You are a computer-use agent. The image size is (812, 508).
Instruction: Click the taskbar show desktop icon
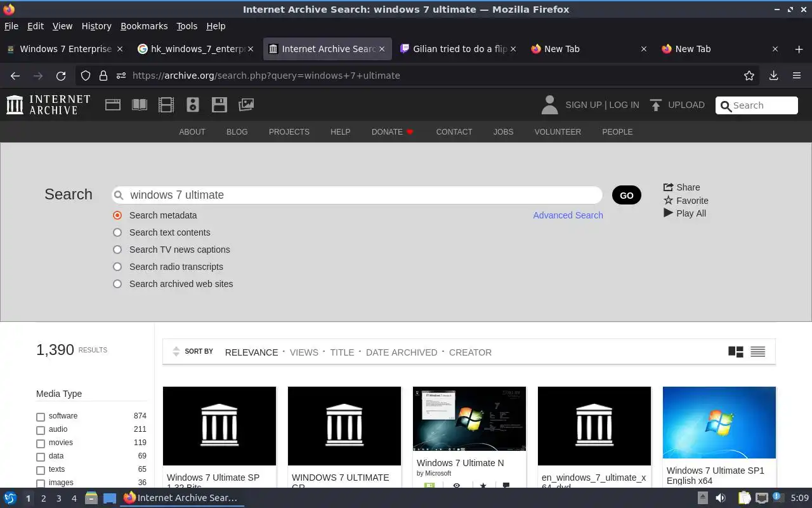110,498
